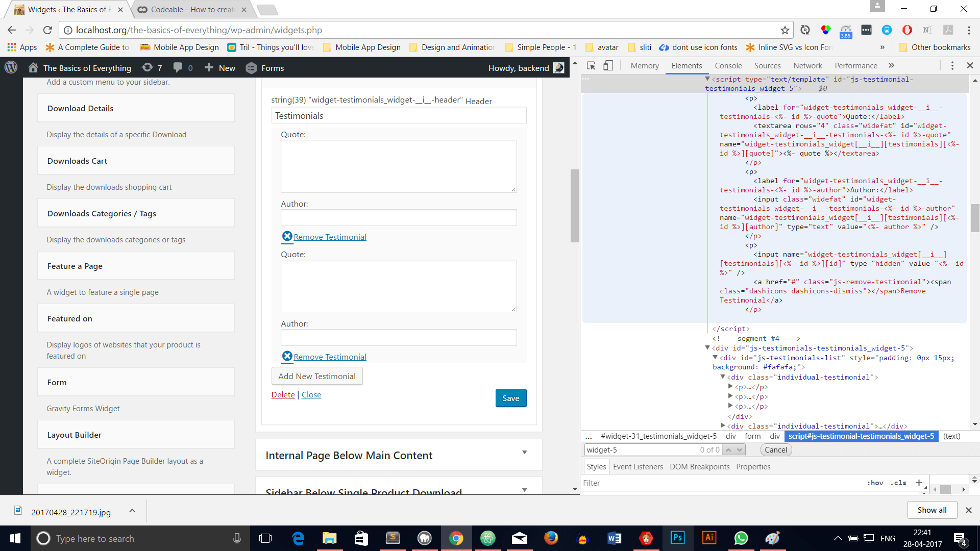Toggle the device toolbar icon in DevTools
980x551 pixels.
pos(608,66)
